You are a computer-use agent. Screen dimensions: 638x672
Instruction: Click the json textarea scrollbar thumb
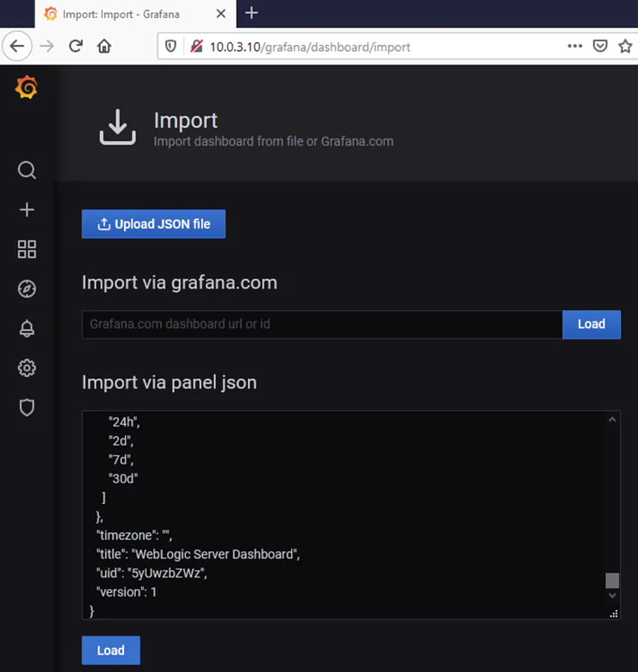click(x=612, y=581)
